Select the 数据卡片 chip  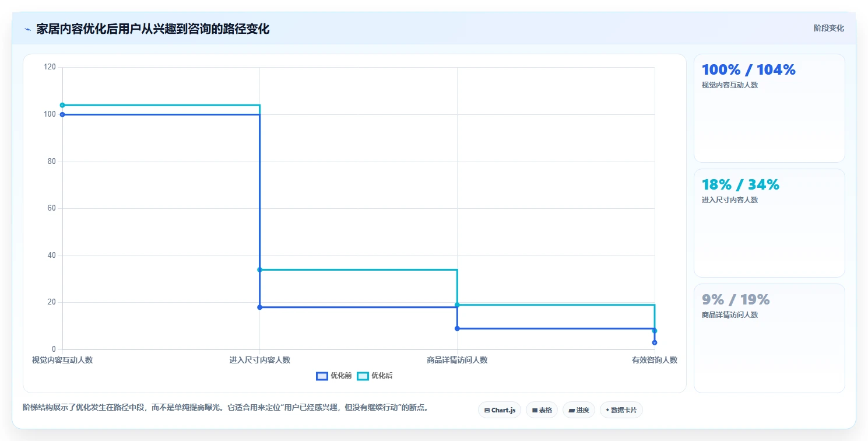(x=621, y=410)
